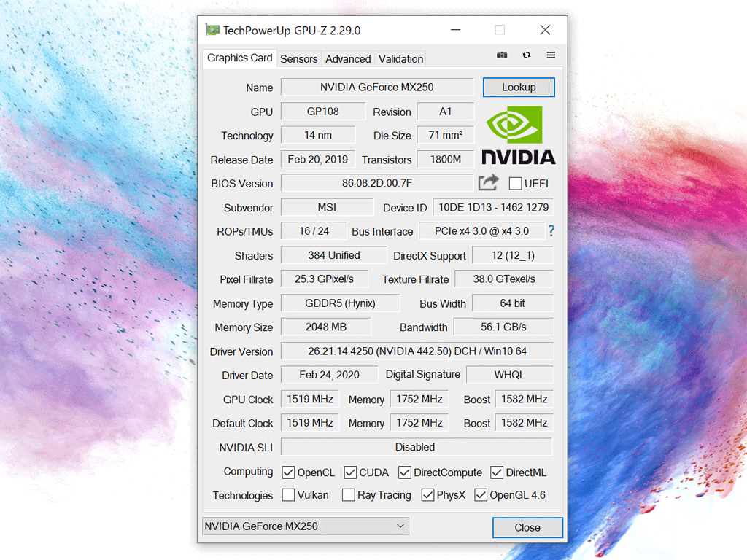747x560 pixels.
Task: Open the Advanced tab
Action: 348,59
